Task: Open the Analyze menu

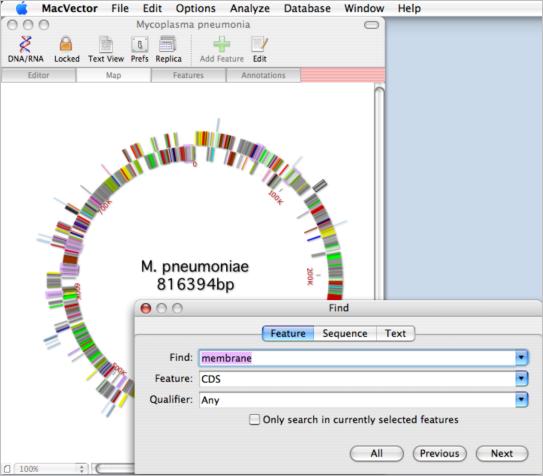Action: click(x=250, y=8)
